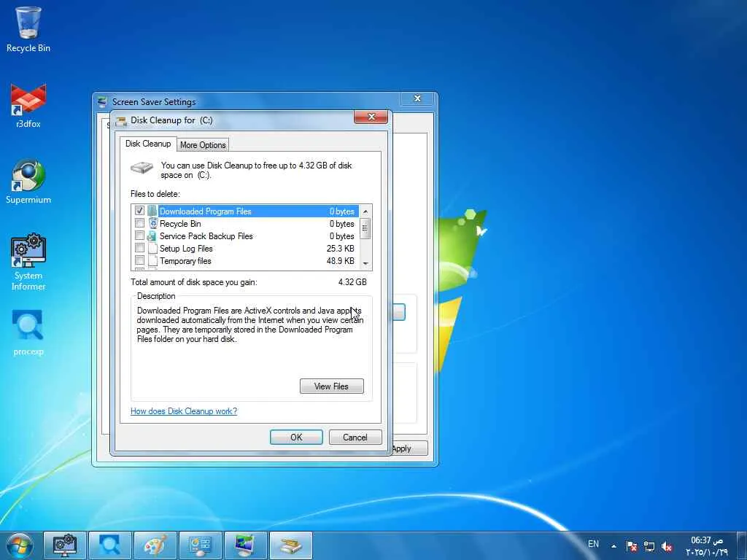Click the 25.3 KB size value
This screenshot has width=747, height=560.
[x=341, y=248]
